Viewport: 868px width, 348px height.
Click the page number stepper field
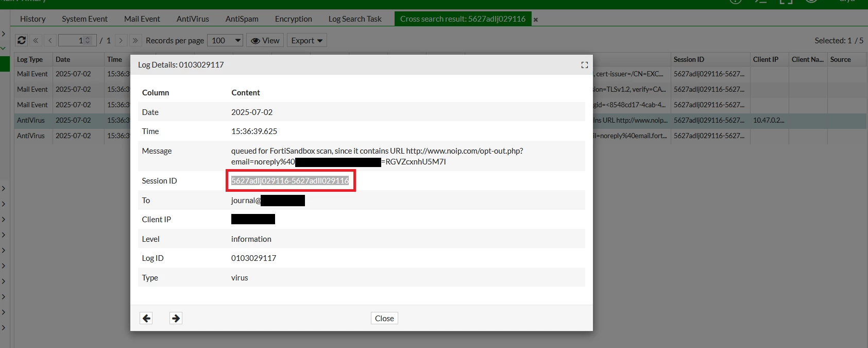(x=77, y=40)
